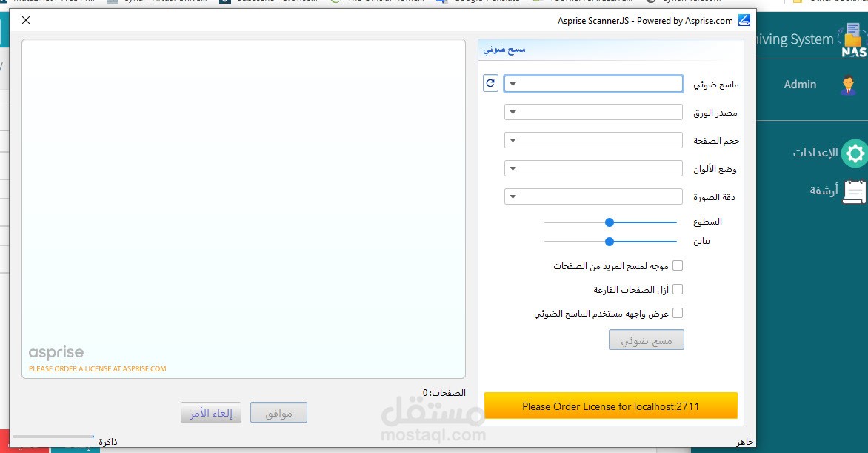Click the Admin username text
The height and width of the screenshot is (453, 868).
(800, 85)
